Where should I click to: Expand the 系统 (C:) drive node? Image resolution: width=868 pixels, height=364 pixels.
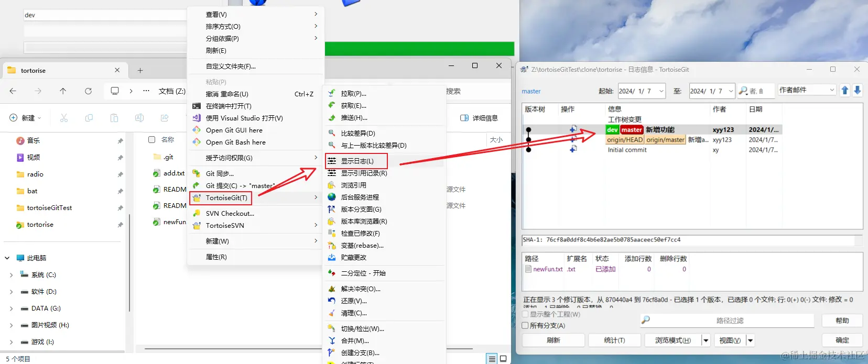[11, 274]
